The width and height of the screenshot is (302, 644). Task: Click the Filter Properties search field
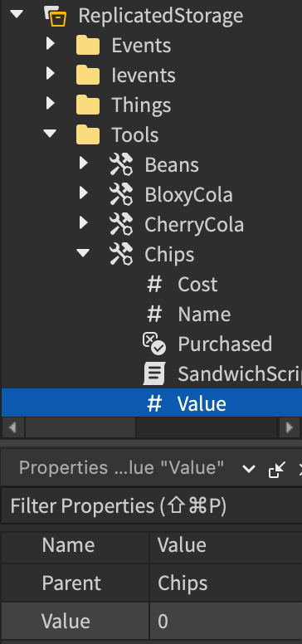click(152, 506)
